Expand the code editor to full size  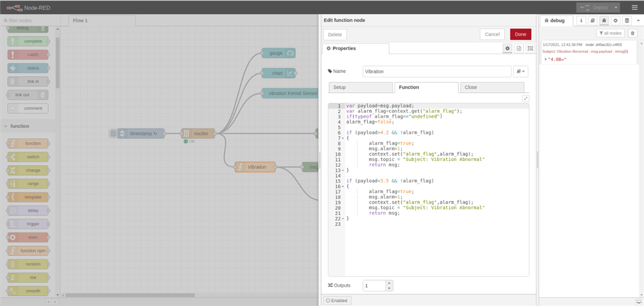525,99
